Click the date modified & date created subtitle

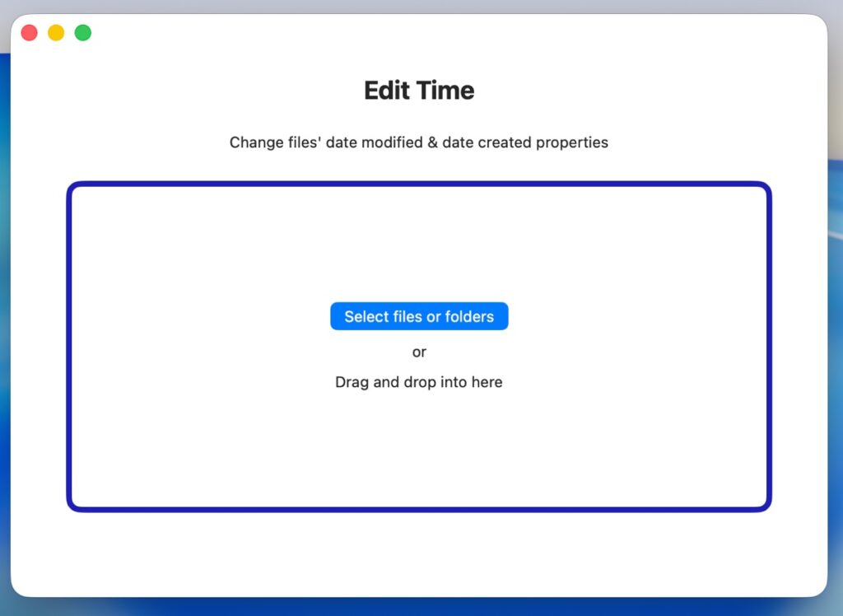click(419, 142)
